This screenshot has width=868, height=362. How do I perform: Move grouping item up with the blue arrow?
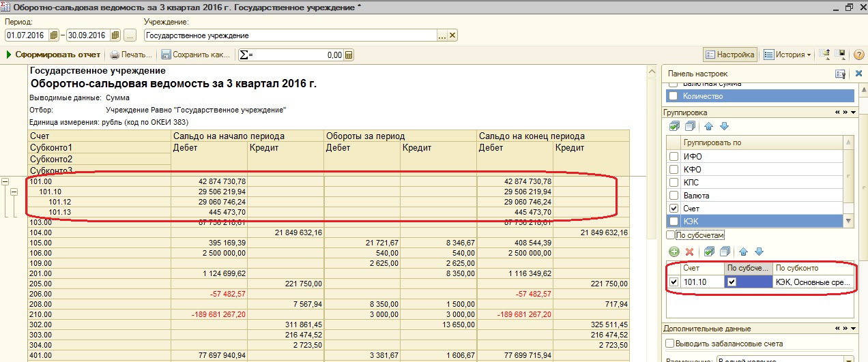tap(708, 126)
